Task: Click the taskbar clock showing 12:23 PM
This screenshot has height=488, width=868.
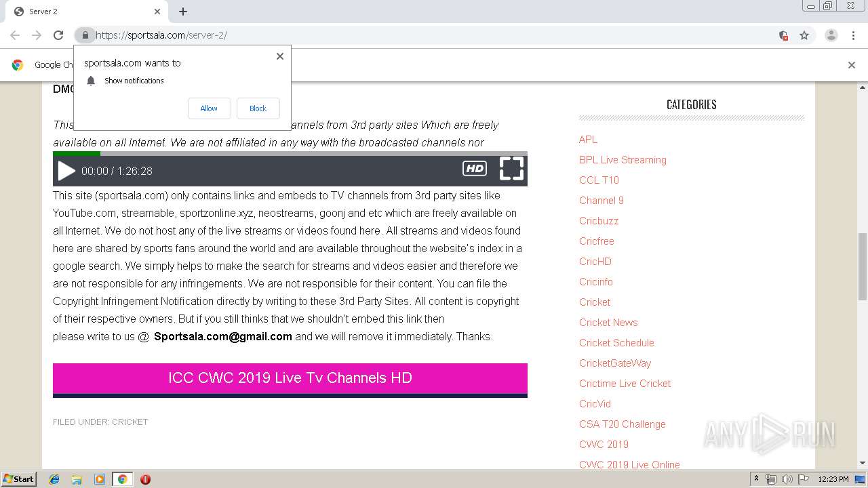Action: (x=833, y=479)
